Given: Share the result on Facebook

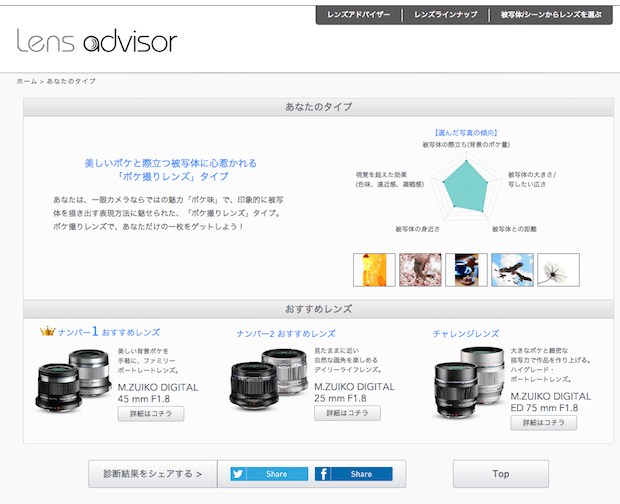Looking at the screenshot, I should 353,474.
